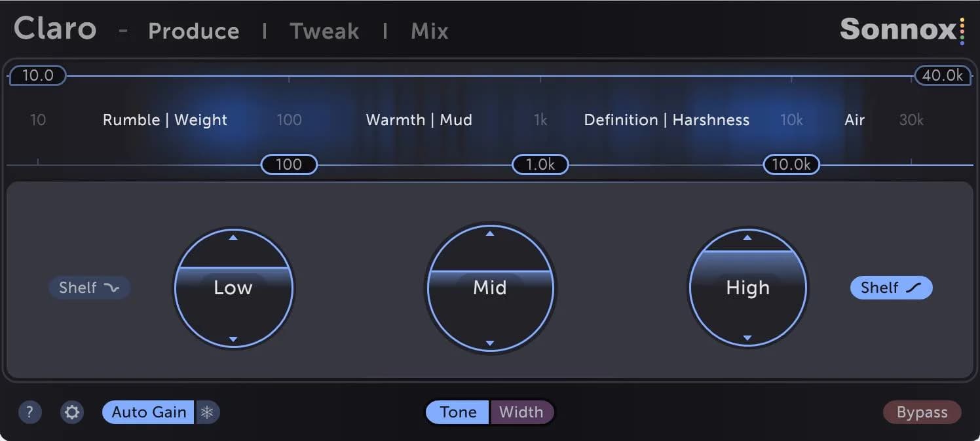Viewport: 980px width, 441px height.
Task: Decrease the High knob with its down arrow
Action: tap(747, 339)
